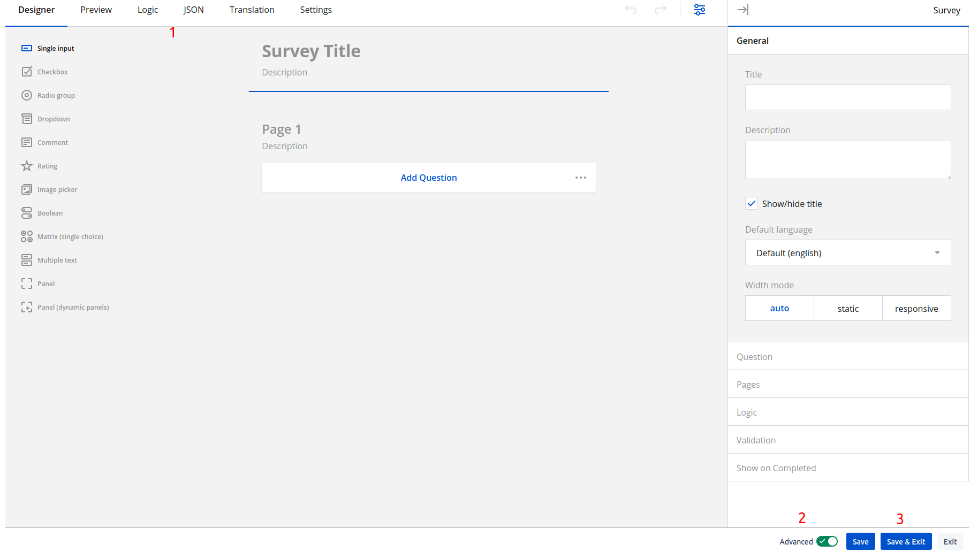Set Width mode to responsive
Viewport: 978px width, 560px height.
tap(916, 309)
